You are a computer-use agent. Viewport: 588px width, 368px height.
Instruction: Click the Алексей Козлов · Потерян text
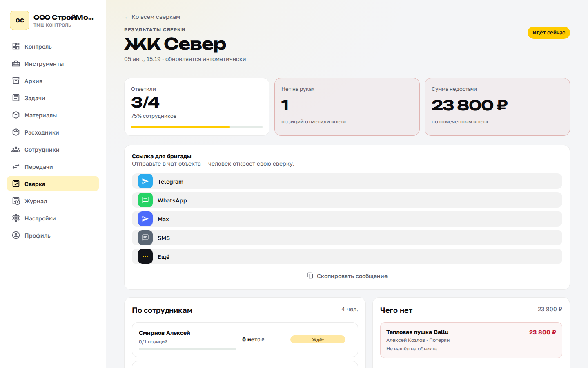[x=418, y=340]
